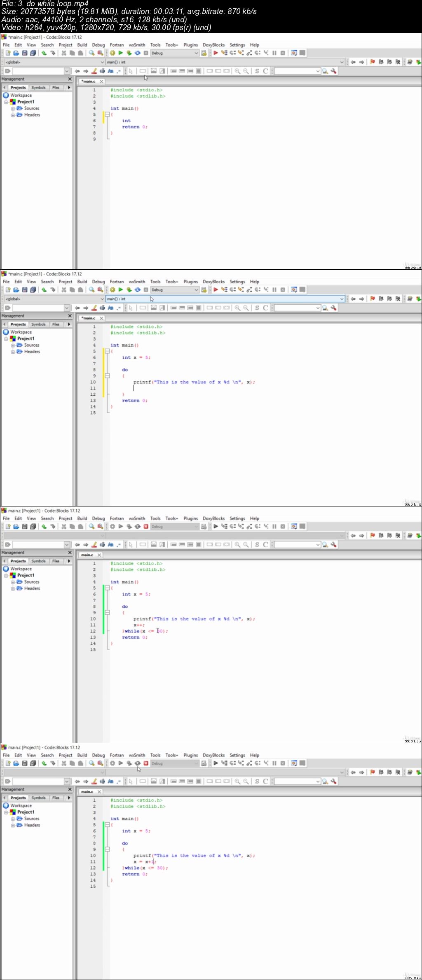The height and width of the screenshot is (980, 422).
Task: Click Paste icon in frame showing x++
Action: point(81,527)
